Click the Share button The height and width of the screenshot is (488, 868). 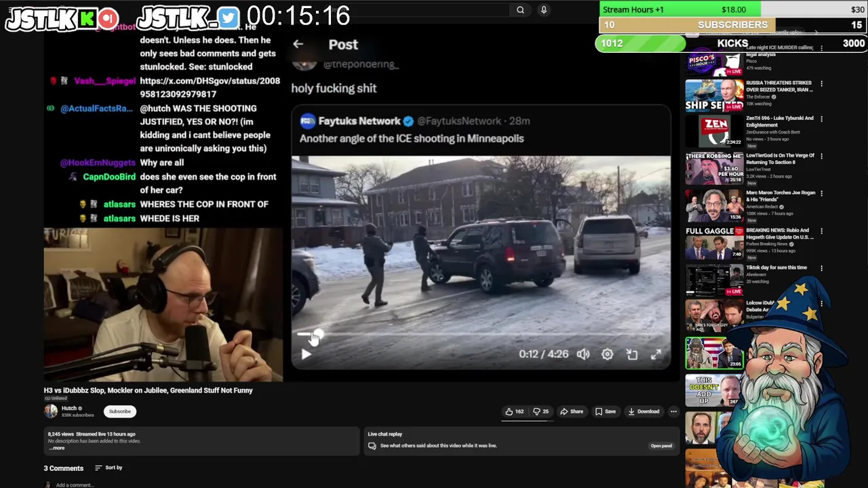point(572,411)
